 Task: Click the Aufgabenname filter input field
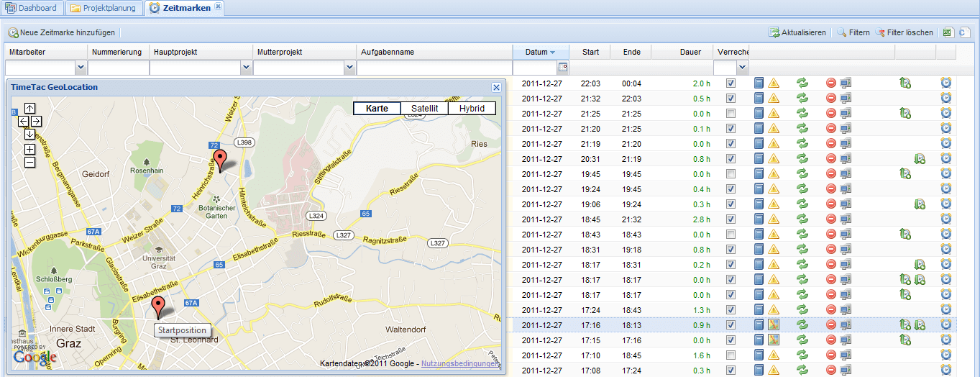434,68
